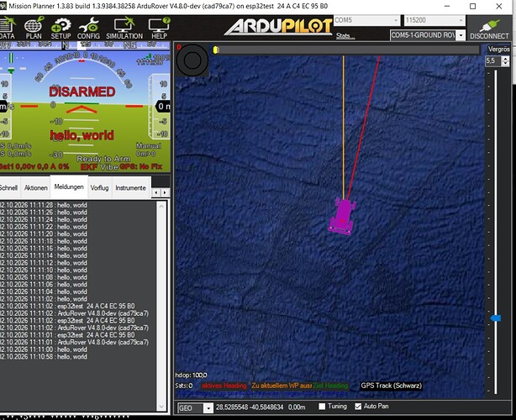Image resolution: width=516 pixels, height=420 pixels.
Task: Switch to the Schnell tab
Action: click(x=9, y=188)
